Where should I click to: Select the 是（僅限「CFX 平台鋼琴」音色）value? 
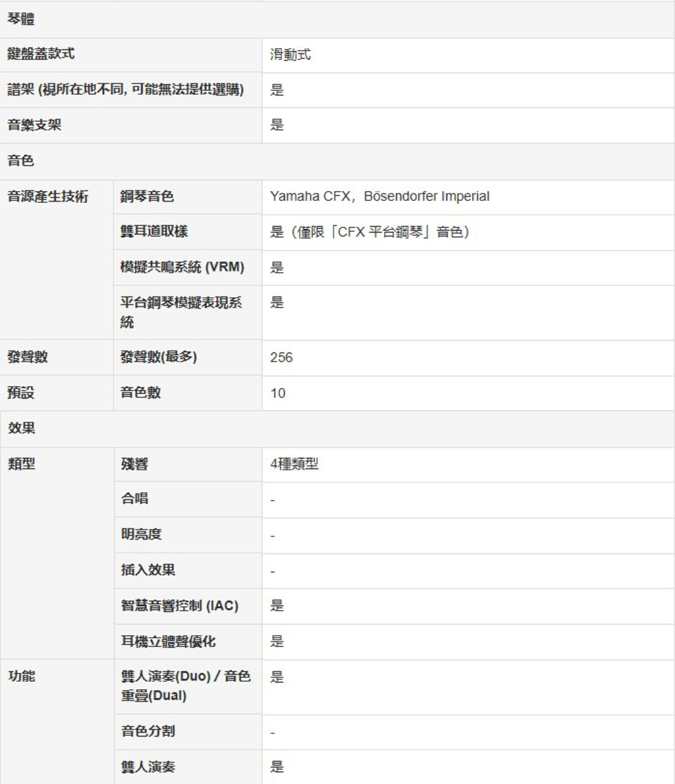[371, 232]
